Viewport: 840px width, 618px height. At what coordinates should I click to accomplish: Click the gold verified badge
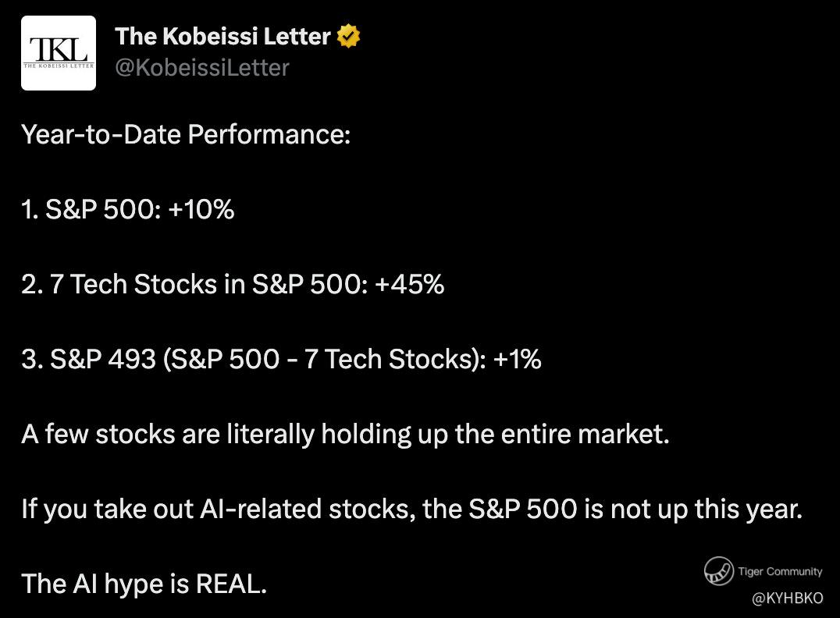click(347, 36)
